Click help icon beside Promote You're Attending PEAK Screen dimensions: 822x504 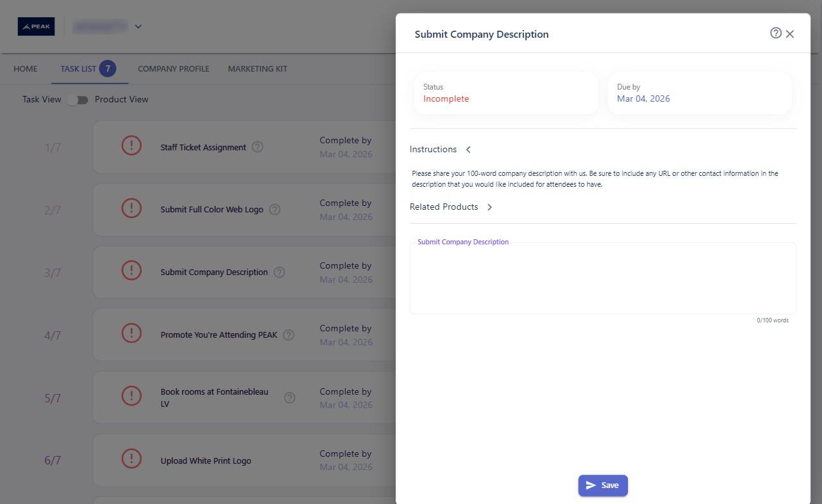(x=289, y=335)
